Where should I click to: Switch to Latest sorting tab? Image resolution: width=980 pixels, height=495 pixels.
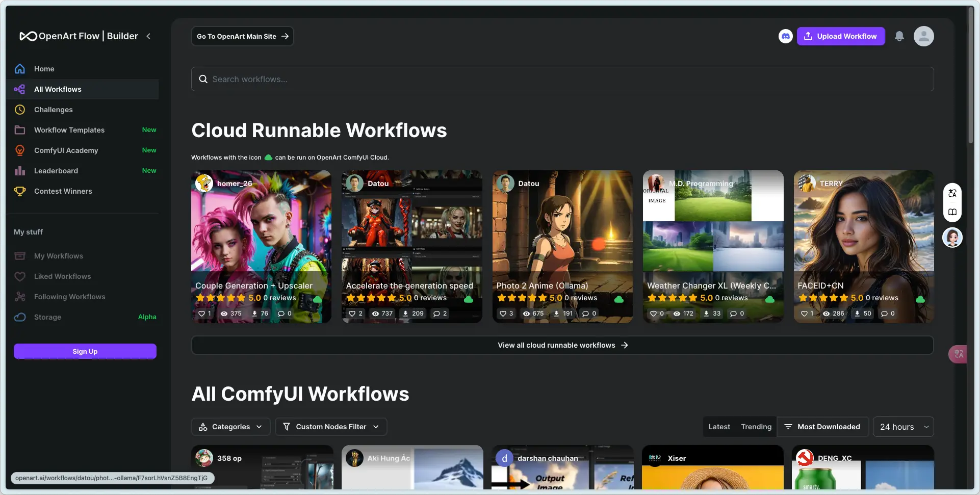pos(719,427)
